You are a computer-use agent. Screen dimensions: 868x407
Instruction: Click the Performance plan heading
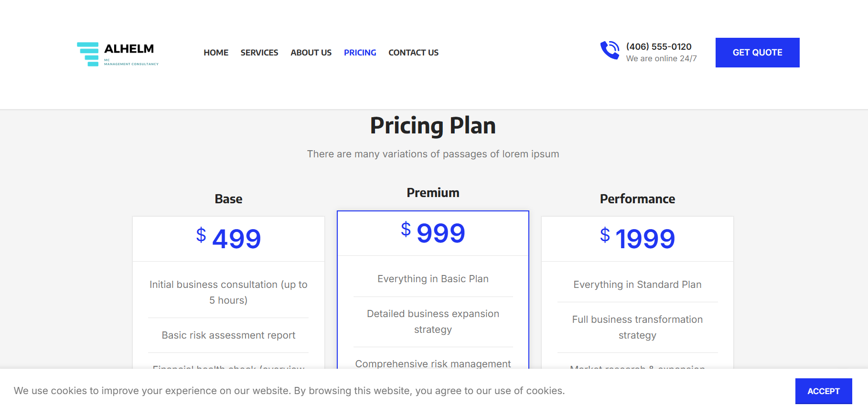(x=637, y=199)
